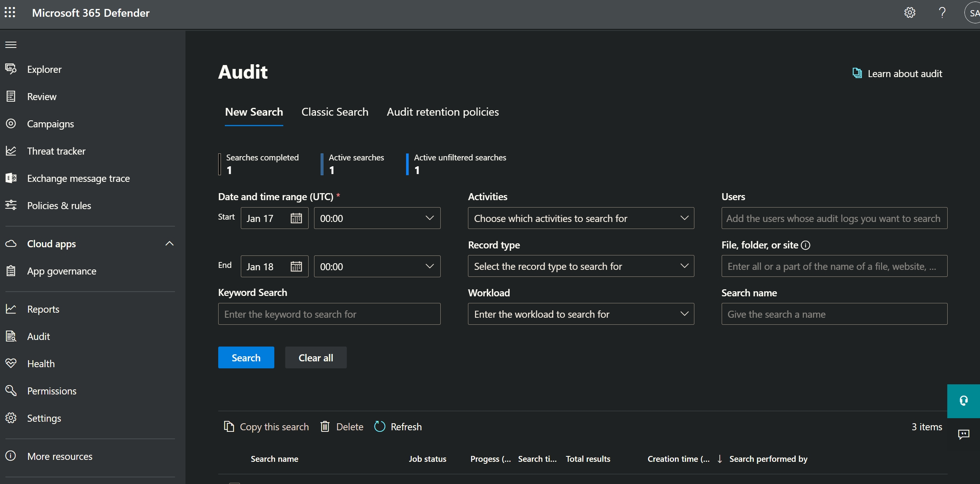The width and height of the screenshot is (980, 484).
Task: Open the feedback chat icon
Action: point(964,434)
